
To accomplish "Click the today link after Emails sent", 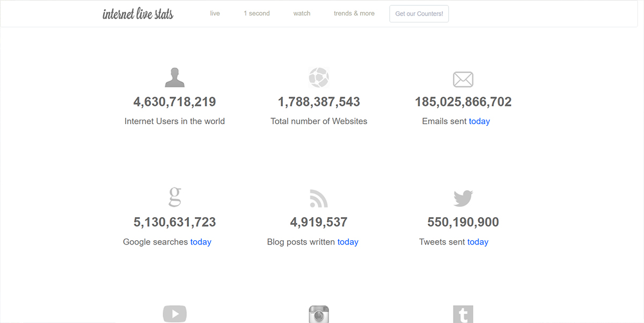I will click(x=479, y=121).
